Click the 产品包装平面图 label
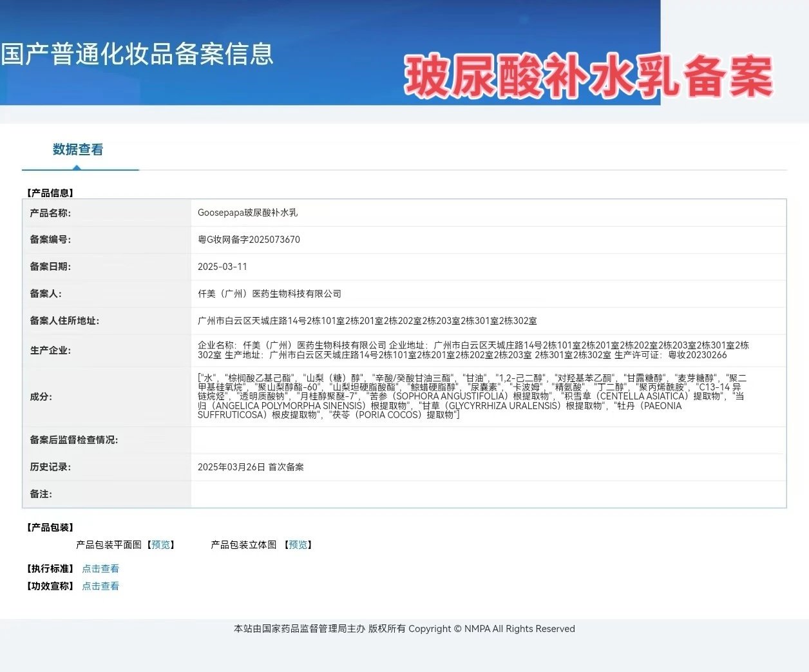809x672 pixels. tap(109, 545)
